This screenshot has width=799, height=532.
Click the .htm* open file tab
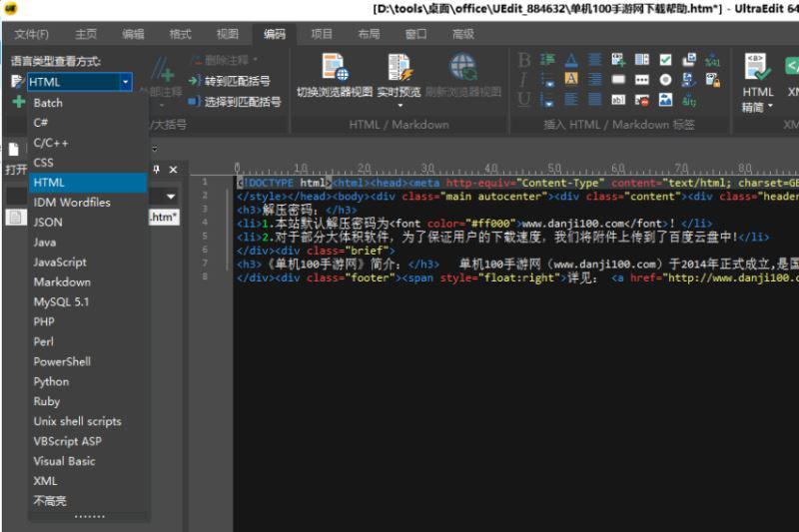click(164, 218)
